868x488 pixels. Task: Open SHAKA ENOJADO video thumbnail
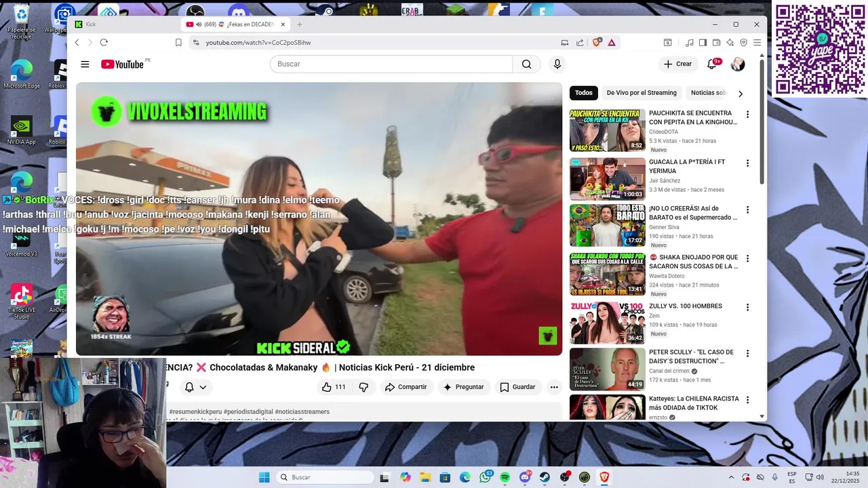[608, 274]
